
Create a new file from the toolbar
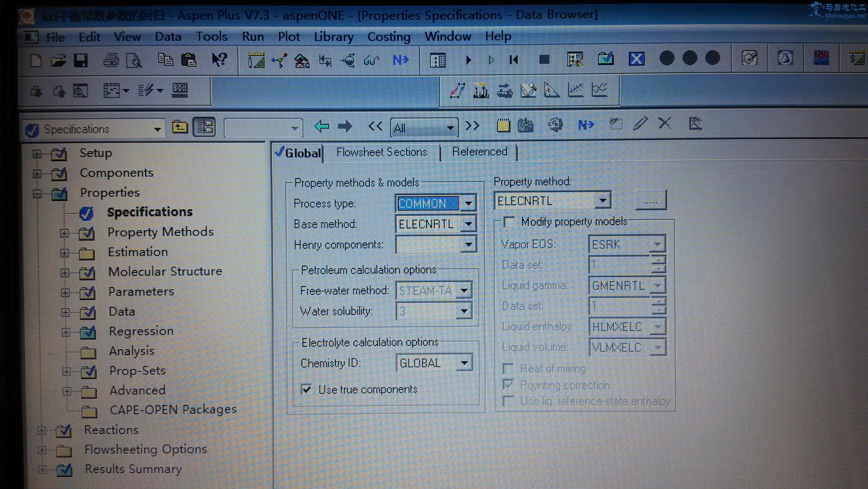pyautogui.click(x=36, y=61)
